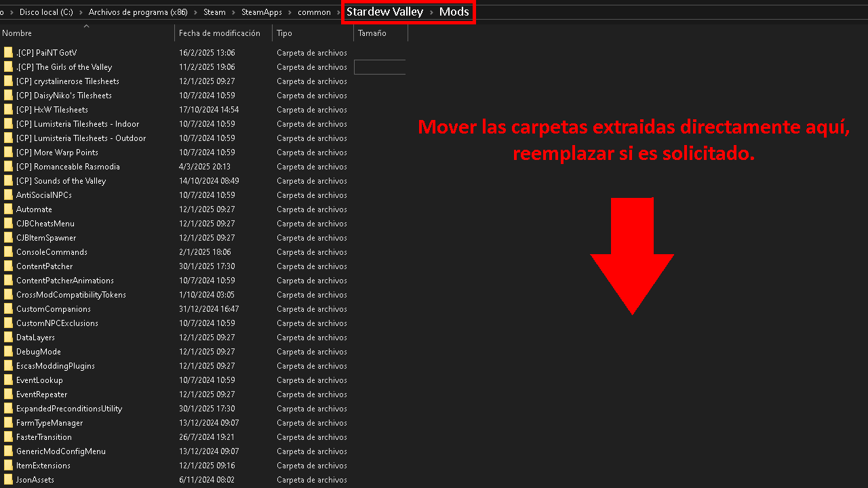Click date 1/10/2024 03:05 cell
Image resolution: width=868 pixels, height=488 pixels.
click(207, 295)
